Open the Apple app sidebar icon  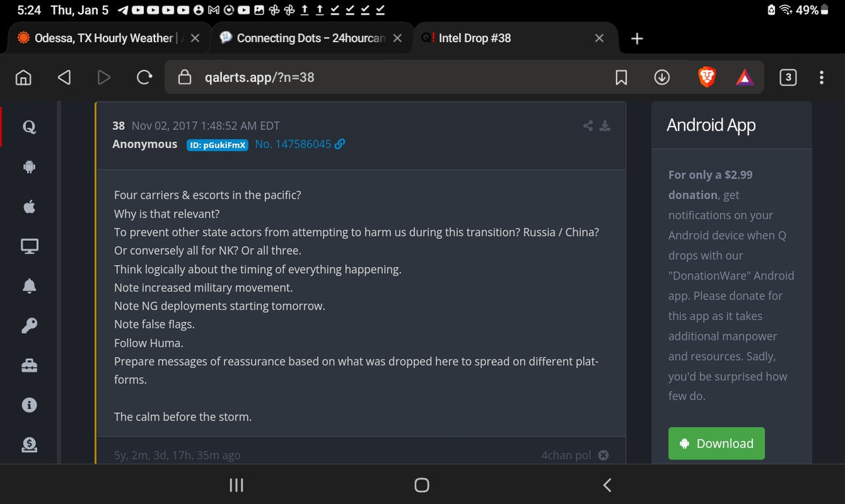click(29, 206)
